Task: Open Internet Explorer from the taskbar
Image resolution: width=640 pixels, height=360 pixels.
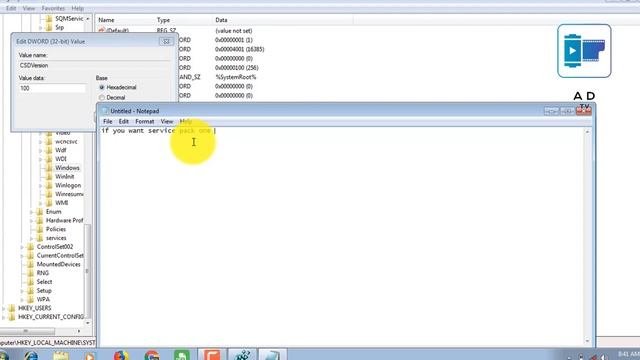Action: 31,355
